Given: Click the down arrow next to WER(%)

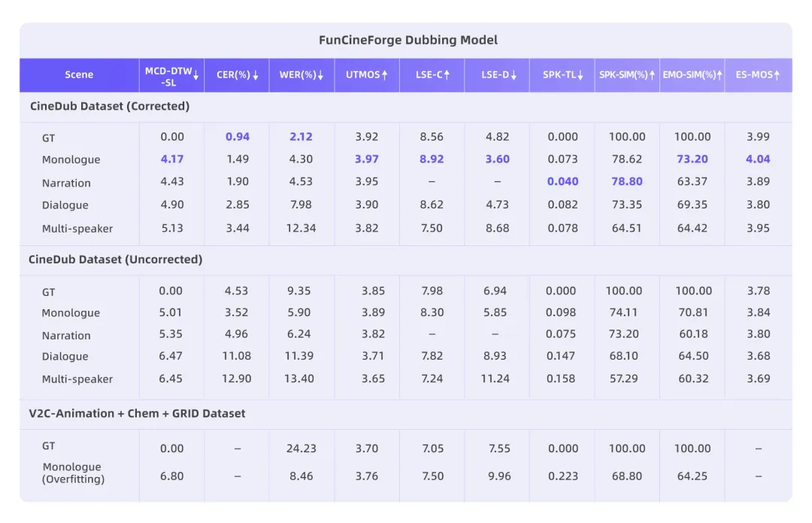Looking at the screenshot, I should pyautogui.click(x=320, y=75).
